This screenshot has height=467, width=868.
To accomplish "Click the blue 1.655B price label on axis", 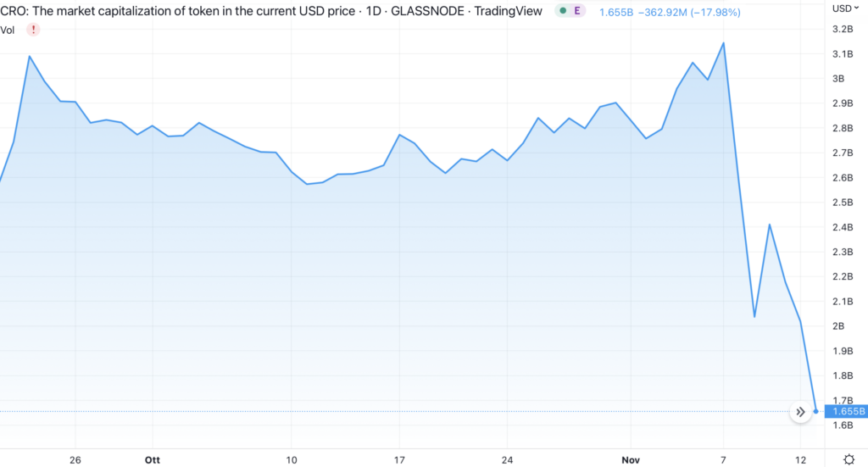I will point(849,412).
